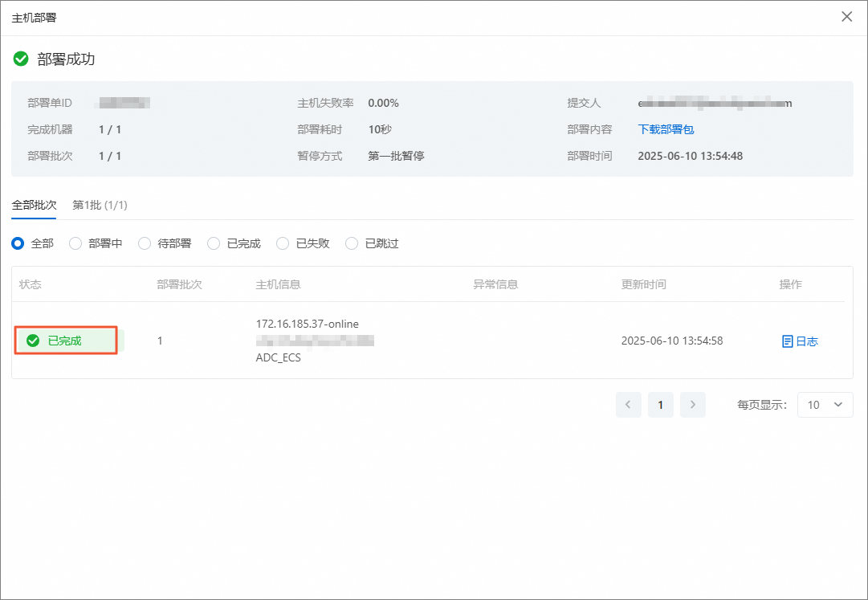Click the 暂停方式 label

pyautogui.click(x=320, y=156)
